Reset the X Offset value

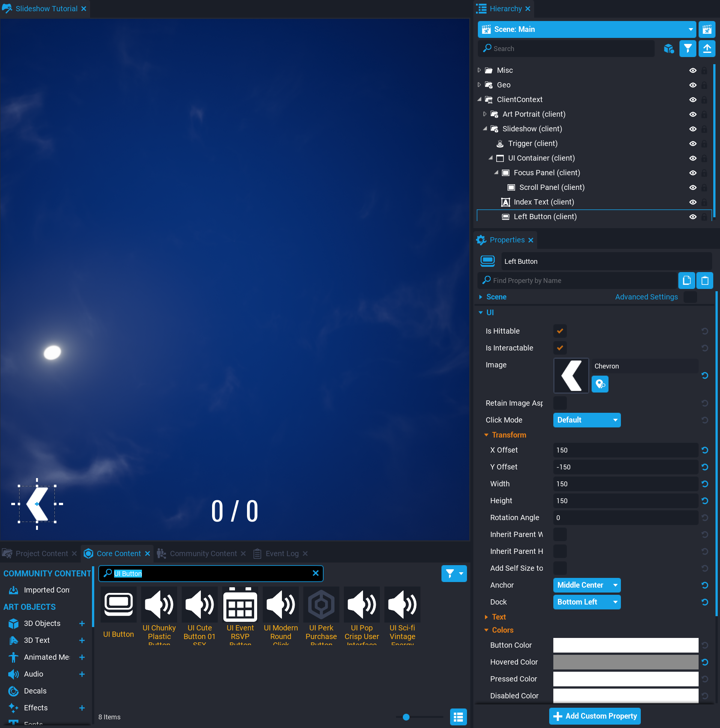click(705, 450)
